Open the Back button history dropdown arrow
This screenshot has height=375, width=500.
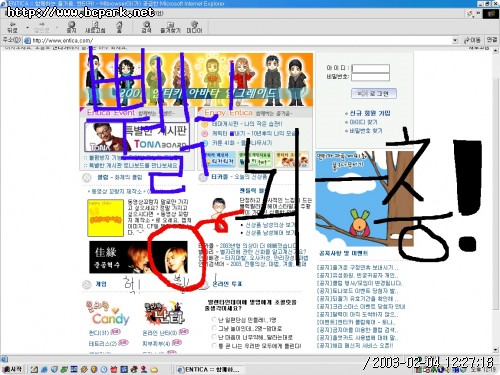tap(27, 27)
